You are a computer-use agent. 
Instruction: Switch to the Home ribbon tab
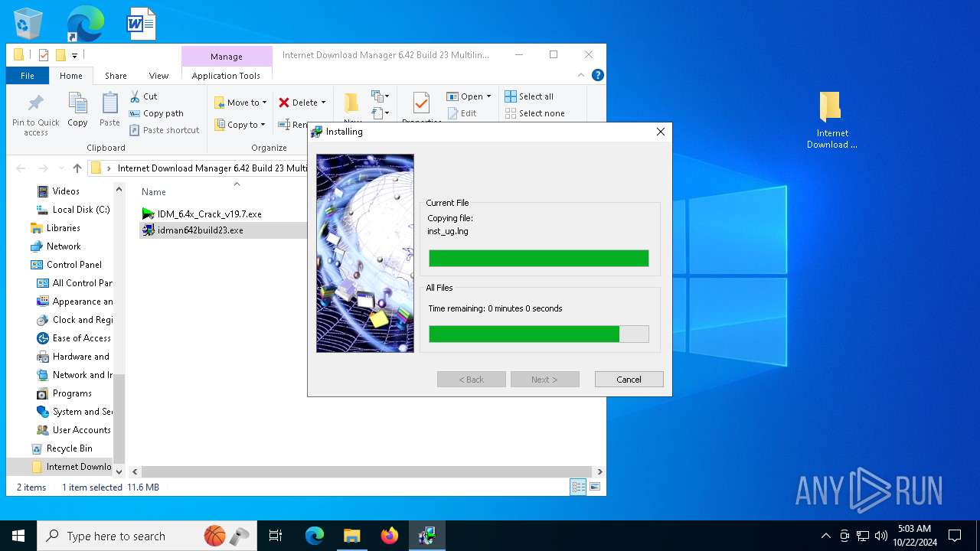point(71,76)
